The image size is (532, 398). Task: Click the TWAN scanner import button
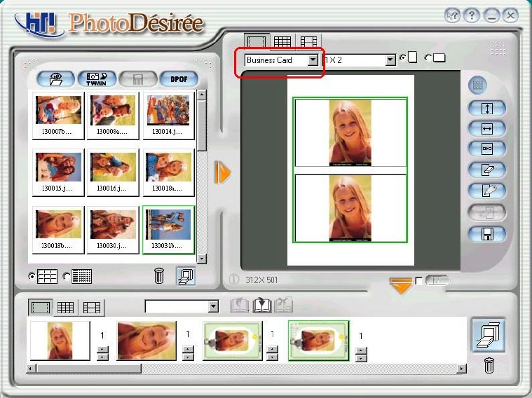click(x=97, y=78)
